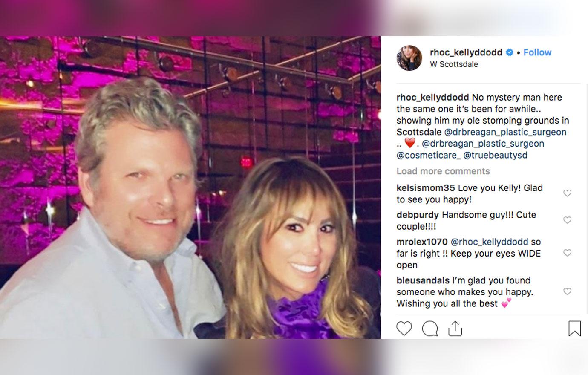Share the post via the share icon
Screen dimensions: 588x375
(x=455, y=329)
